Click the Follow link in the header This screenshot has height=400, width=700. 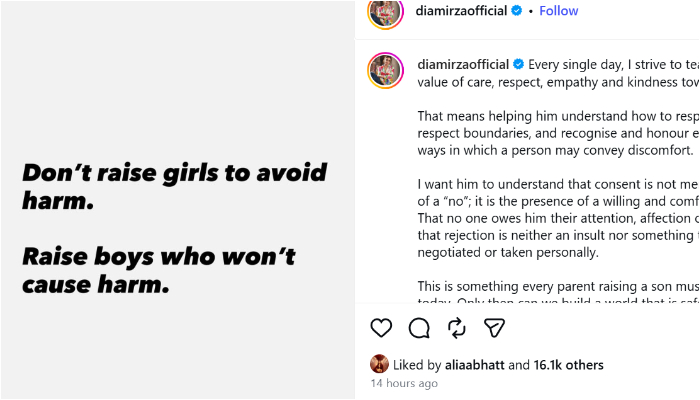[x=558, y=11]
